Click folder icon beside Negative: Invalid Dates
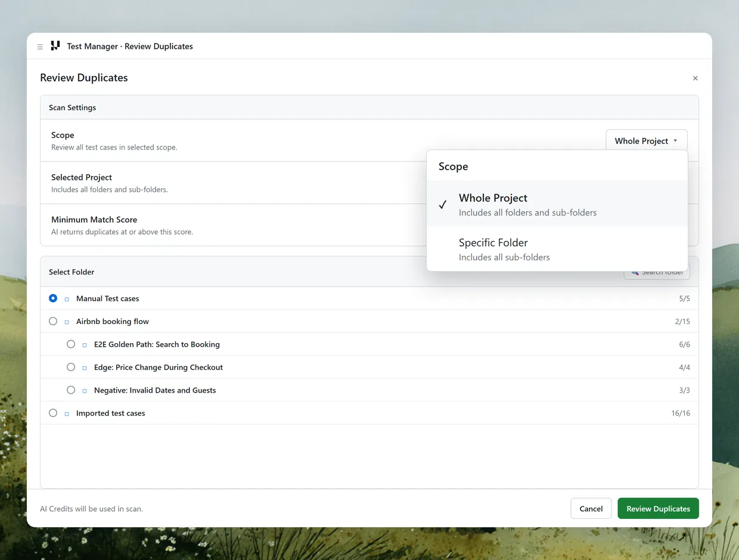Viewport: 739px width, 560px height. (85, 391)
